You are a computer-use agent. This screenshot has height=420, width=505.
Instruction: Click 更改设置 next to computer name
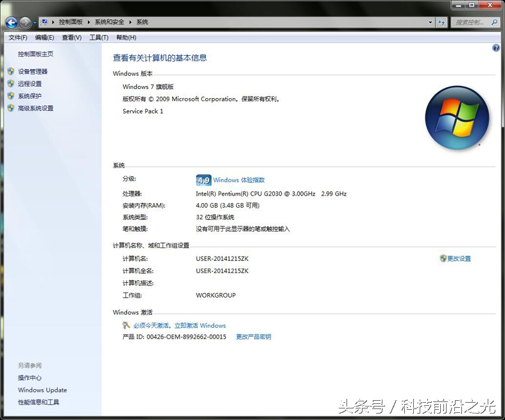point(459,258)
